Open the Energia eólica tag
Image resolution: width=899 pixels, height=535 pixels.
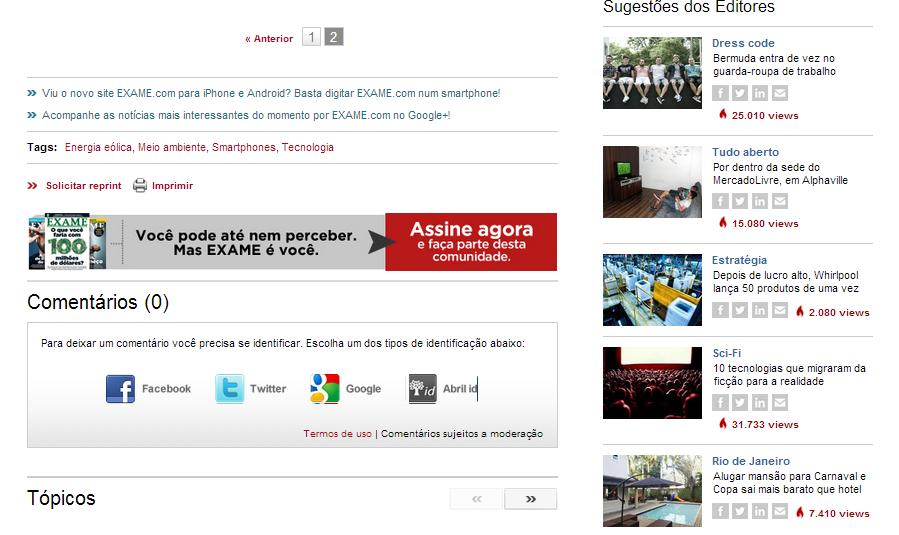(98, 148)
